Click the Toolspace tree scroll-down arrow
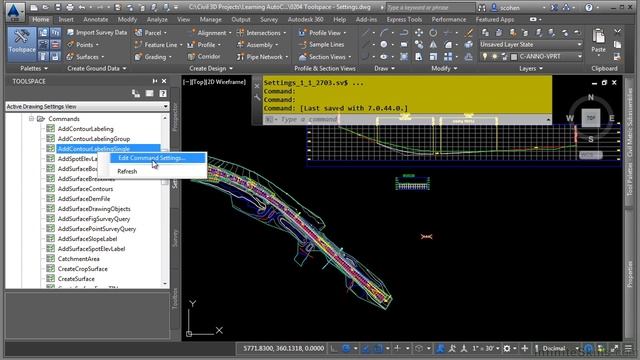640x360 pixels. (x=165, y=283)
